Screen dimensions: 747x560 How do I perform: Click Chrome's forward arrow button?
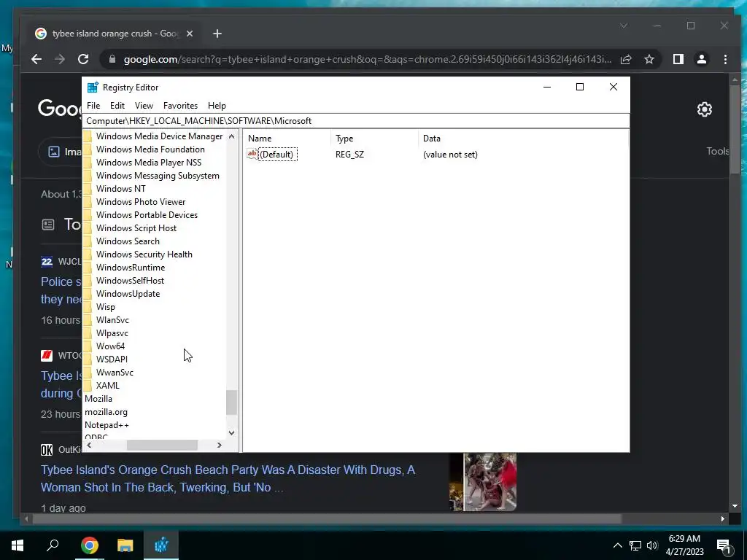tap(60, 59)
